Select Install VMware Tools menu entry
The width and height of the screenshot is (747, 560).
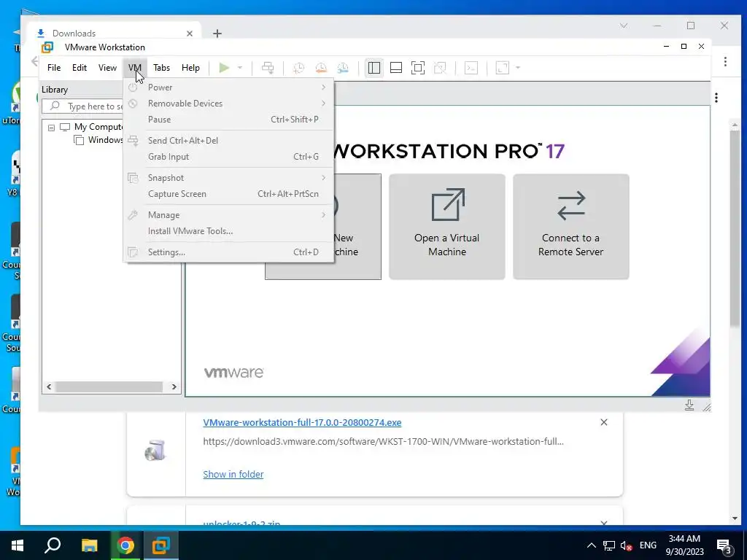[x=228, y=231]
